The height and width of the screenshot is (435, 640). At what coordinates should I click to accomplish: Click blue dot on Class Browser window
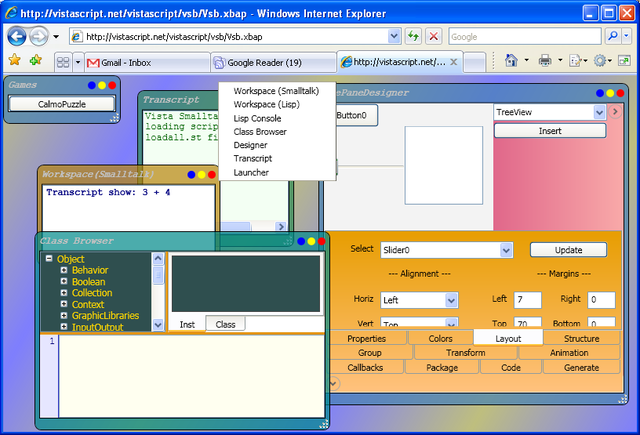pyautogui.click(x=301, y=242)
